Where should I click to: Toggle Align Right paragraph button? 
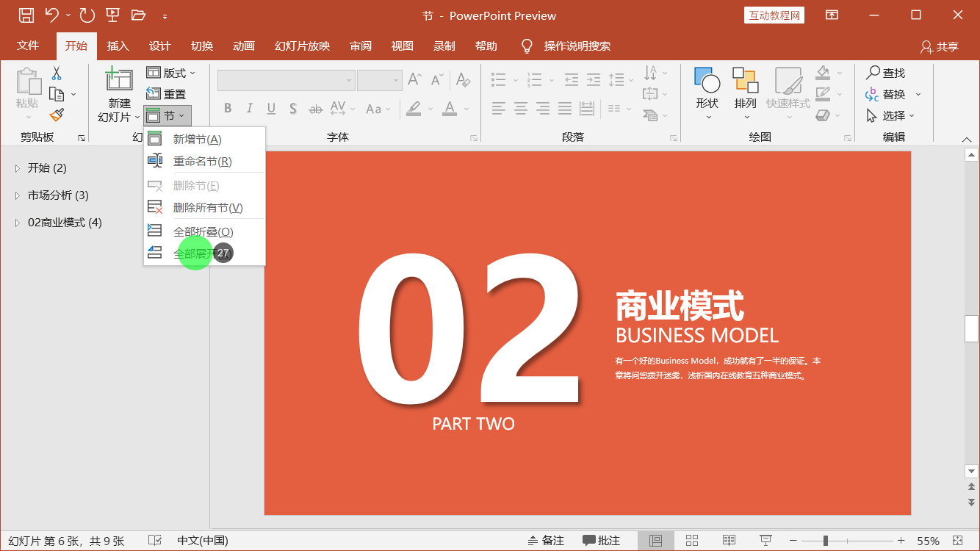click(543, 109)
